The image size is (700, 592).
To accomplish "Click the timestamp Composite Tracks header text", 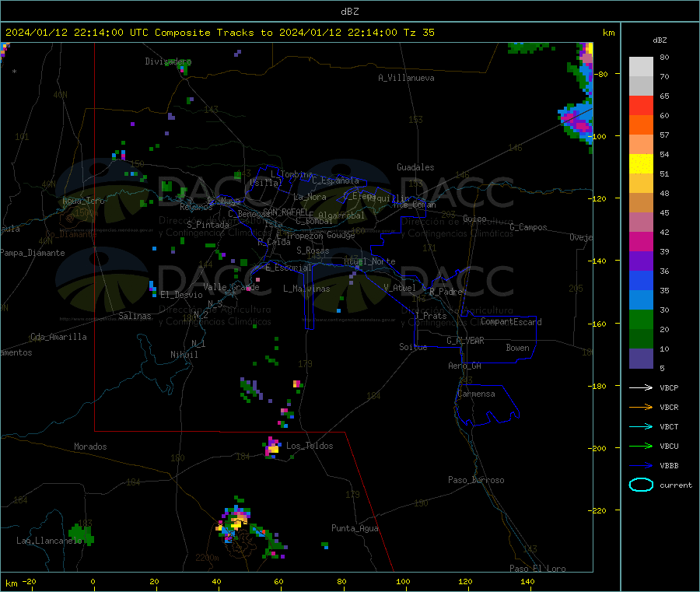I will [220, 33].
